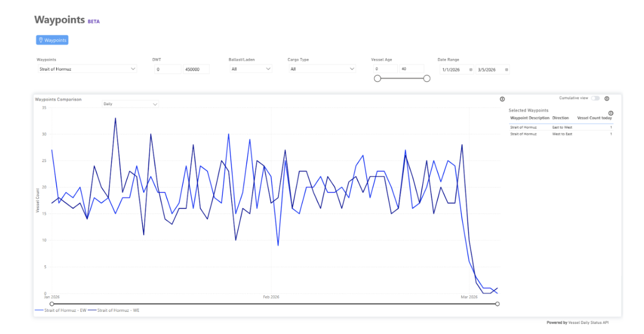
Task: Click info icon above the chart's right edge
Action: pos(502,99)
